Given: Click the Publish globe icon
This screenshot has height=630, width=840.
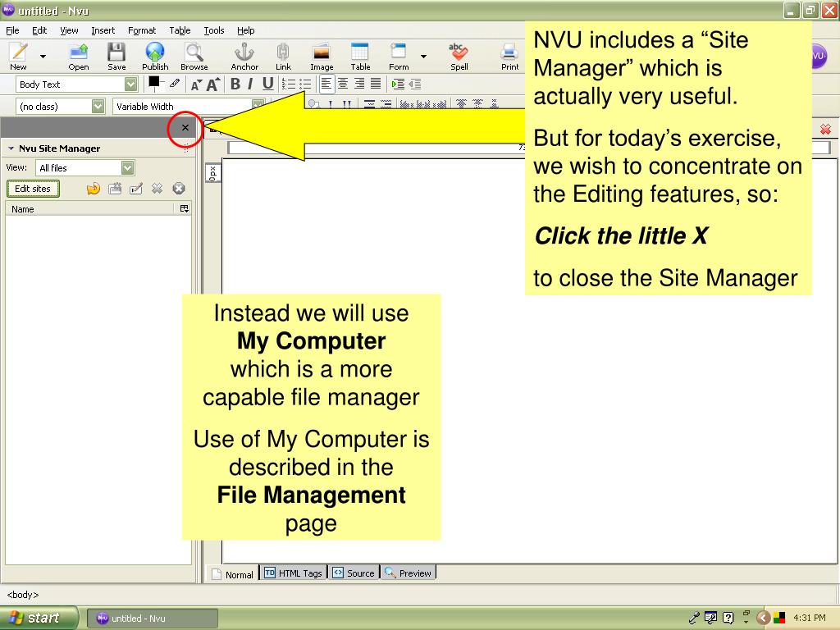Looking at the screenshot, I should click(x=155, y=52).
